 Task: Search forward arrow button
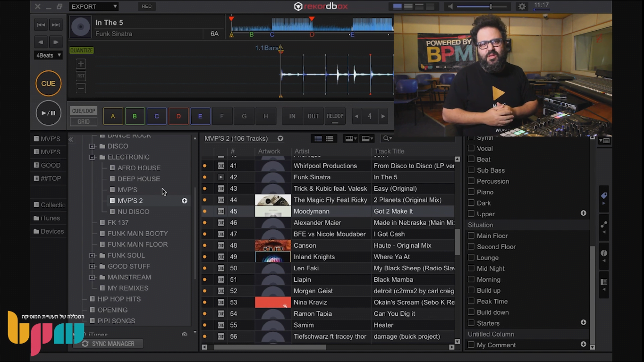coord(56,42)
